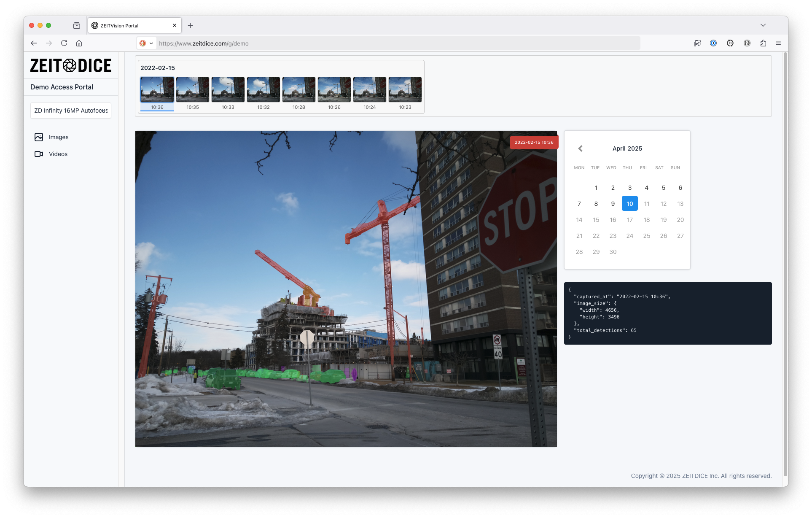This screenshot has width=812, height=518.
Task: Go to previous month in calendar
Action: tap(580, 148)
